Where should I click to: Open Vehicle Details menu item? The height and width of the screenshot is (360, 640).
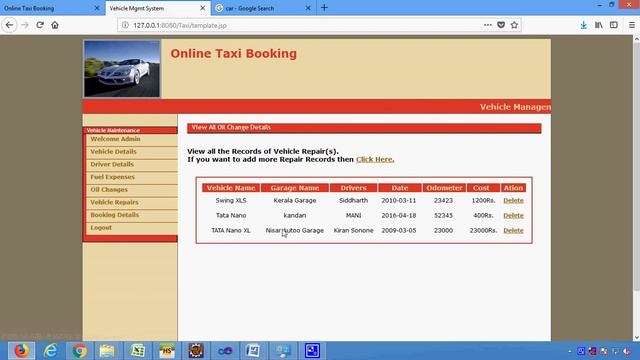point(113,151)
